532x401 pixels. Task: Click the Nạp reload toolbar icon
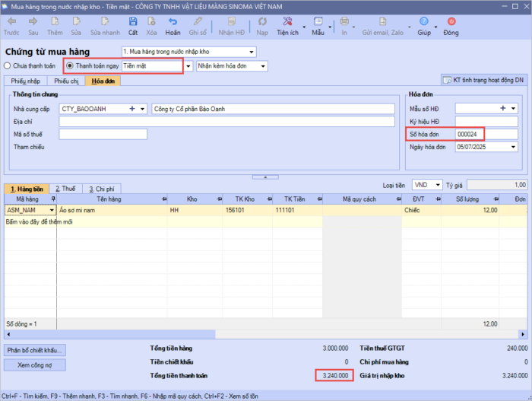tap(262, 23)
